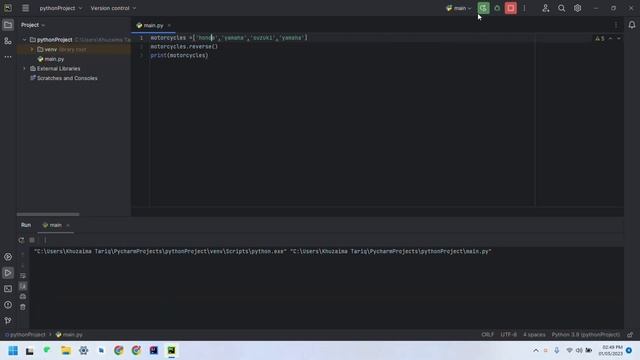Toggle read-only lock icon in status bar
The height and width of the screenshot is (360, 640).
pyautogui.click(x=630, y=335)
